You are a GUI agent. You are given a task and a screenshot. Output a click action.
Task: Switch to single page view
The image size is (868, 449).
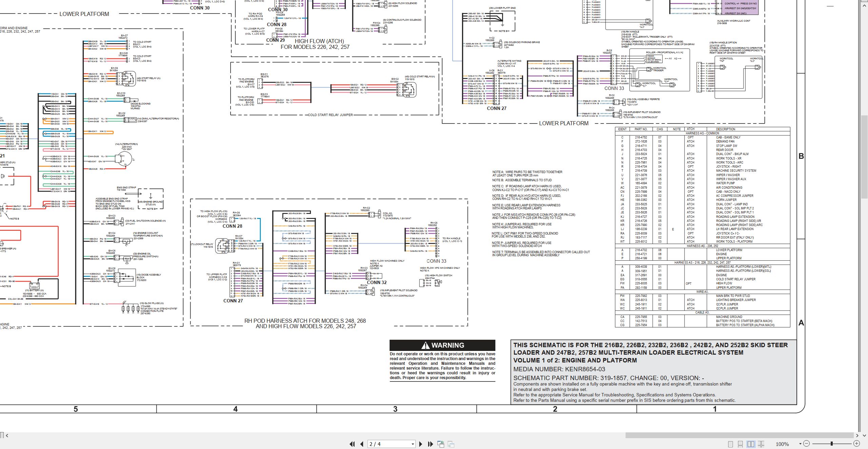(731, 444)
